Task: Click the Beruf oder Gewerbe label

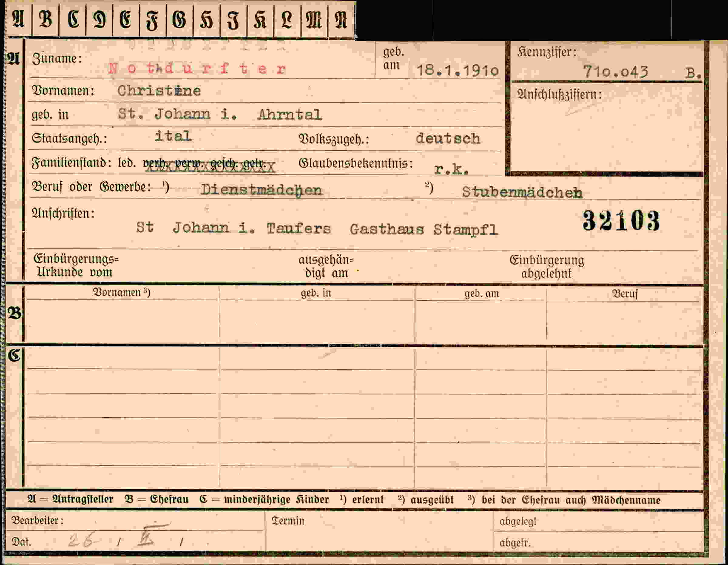Action: [91, 187]
